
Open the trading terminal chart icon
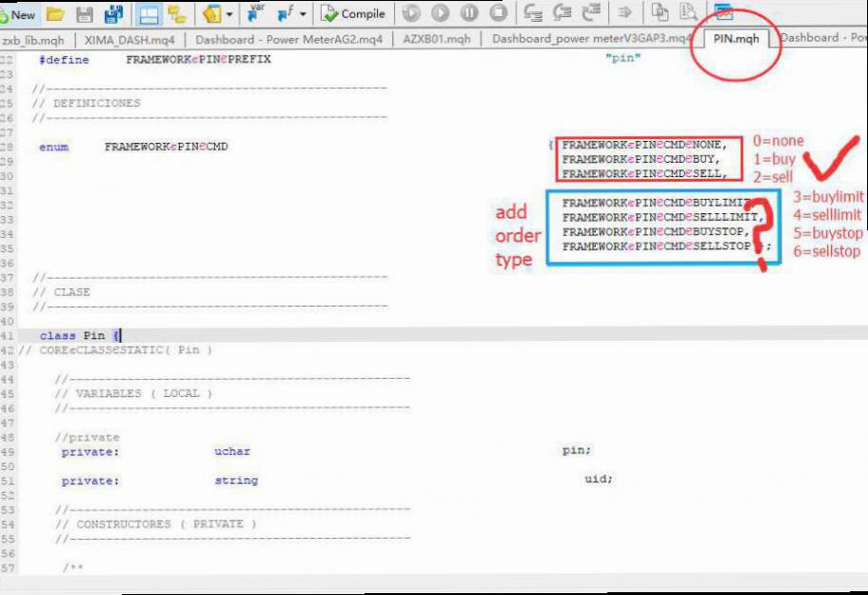(724, 14)
